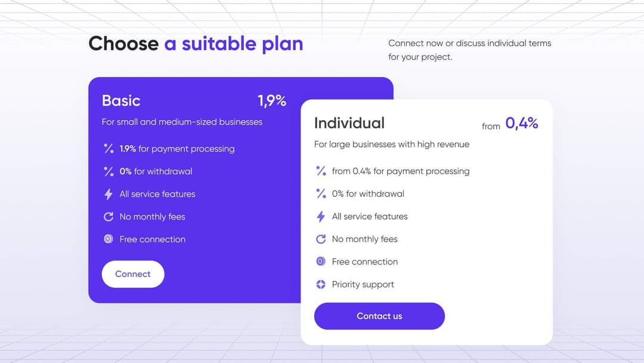The width and height of the screenshot is (644, 363).
Task: Click percent icon beside from 0.4% processing
Action: [321, 171]
